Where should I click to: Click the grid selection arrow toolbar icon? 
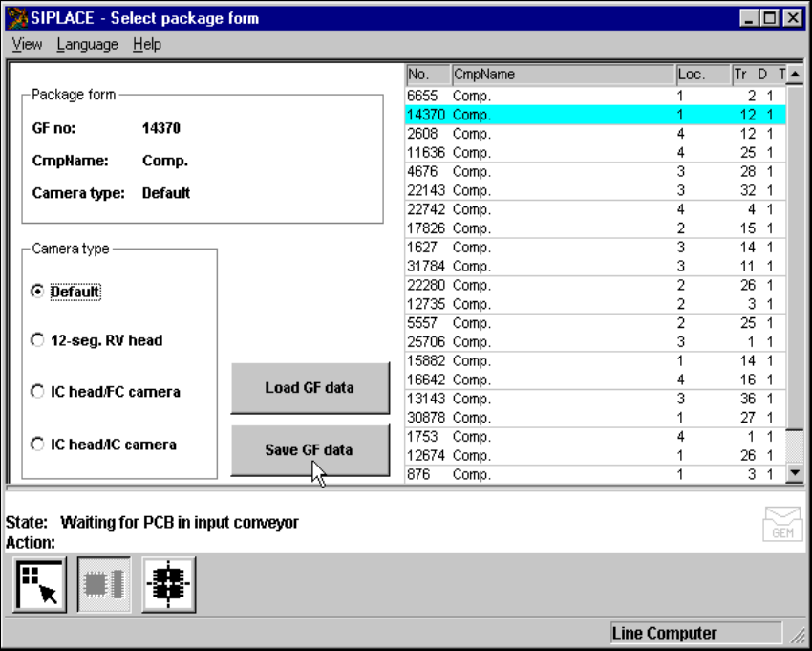tap(39, 585)
